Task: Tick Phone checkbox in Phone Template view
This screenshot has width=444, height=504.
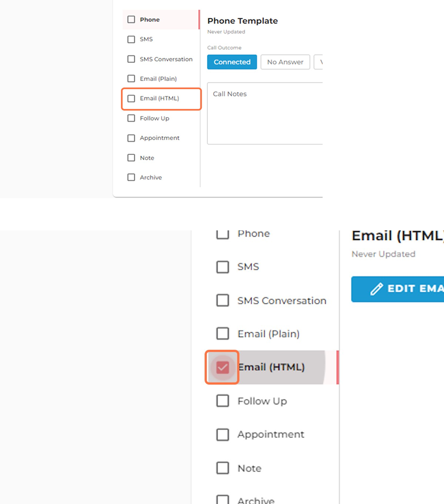Action: tap(131, 19)
